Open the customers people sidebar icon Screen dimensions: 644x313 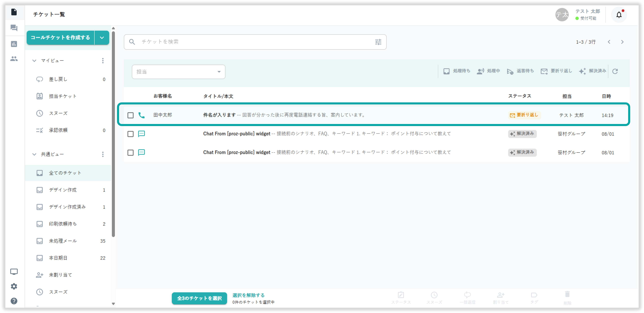pyautogui.click(x=14, y=59)
